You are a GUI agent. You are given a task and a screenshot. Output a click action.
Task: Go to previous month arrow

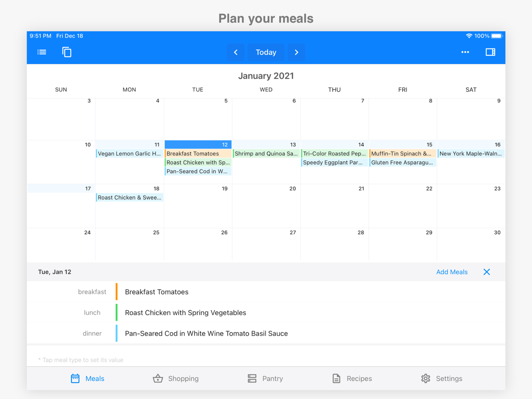(x=235, y=52)
